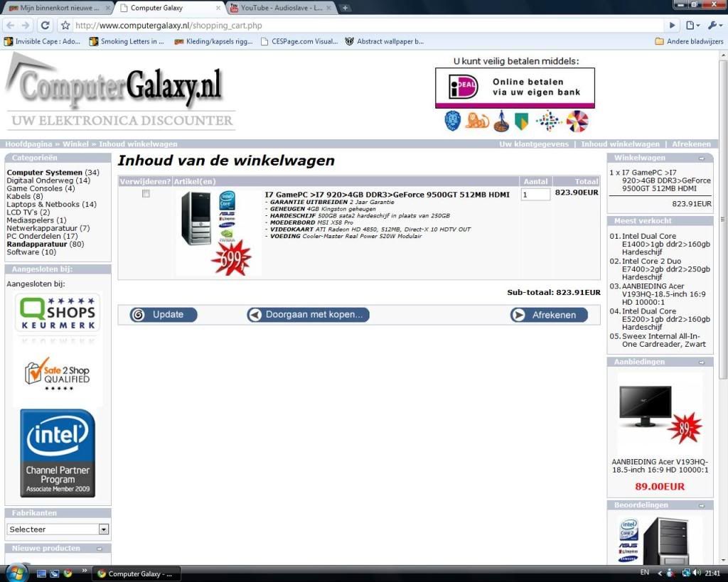Open the Abstract wallpaper bookmark
The height and width of the screenshot is (582, 728).
pyautogui.click(x=385, y=41)
